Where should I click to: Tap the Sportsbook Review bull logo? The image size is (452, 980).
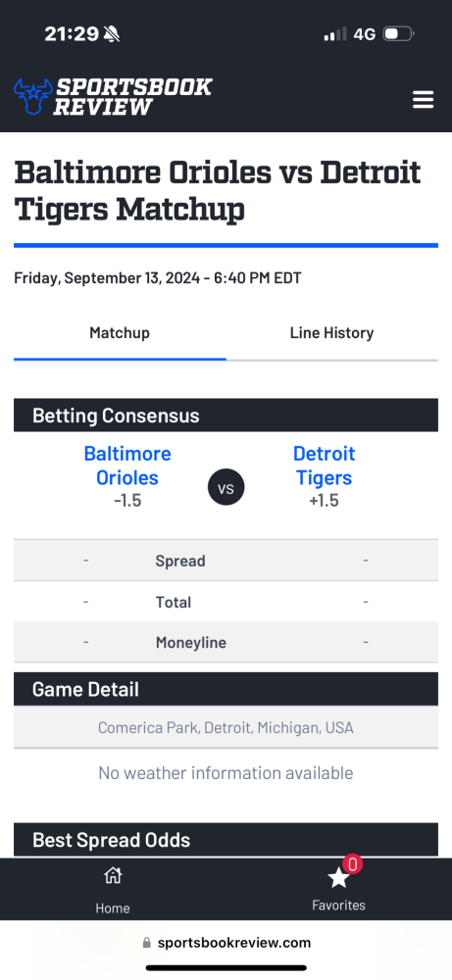33,96
